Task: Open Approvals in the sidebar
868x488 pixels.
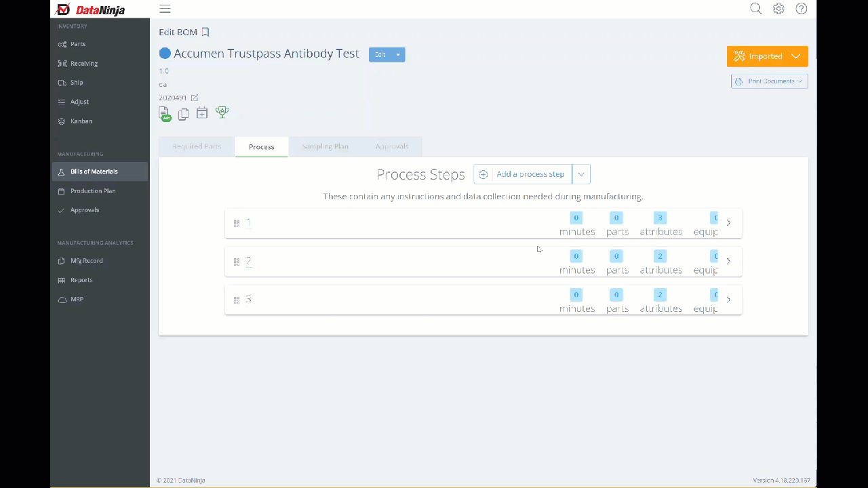Action: pyautogui.click(x=85, y=210)
